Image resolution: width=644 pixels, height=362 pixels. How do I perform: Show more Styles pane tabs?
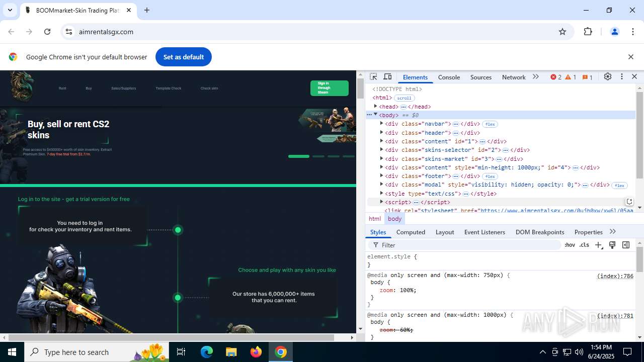(x=612, y=232)
